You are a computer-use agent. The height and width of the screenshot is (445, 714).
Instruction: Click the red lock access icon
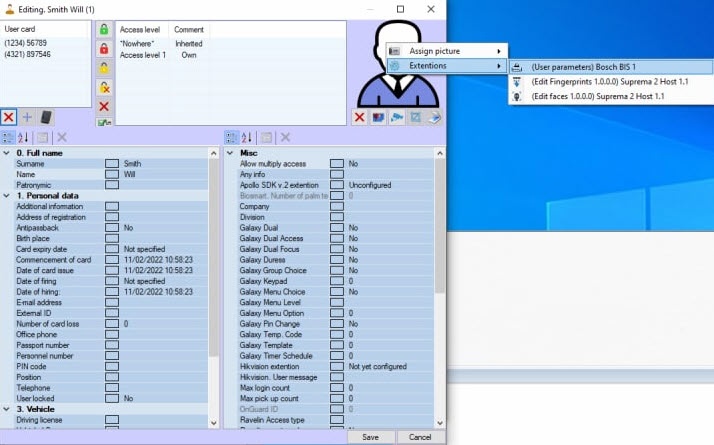(104, 49)
